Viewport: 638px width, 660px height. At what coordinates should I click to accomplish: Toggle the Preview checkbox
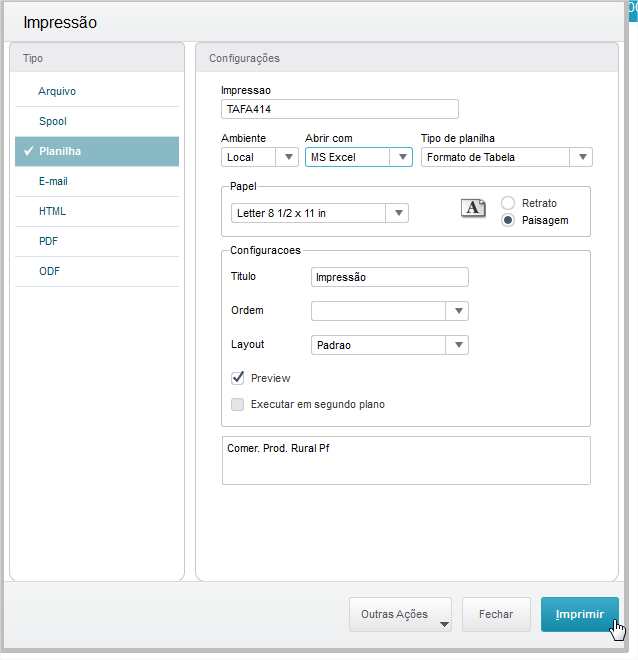pos(238,378)
